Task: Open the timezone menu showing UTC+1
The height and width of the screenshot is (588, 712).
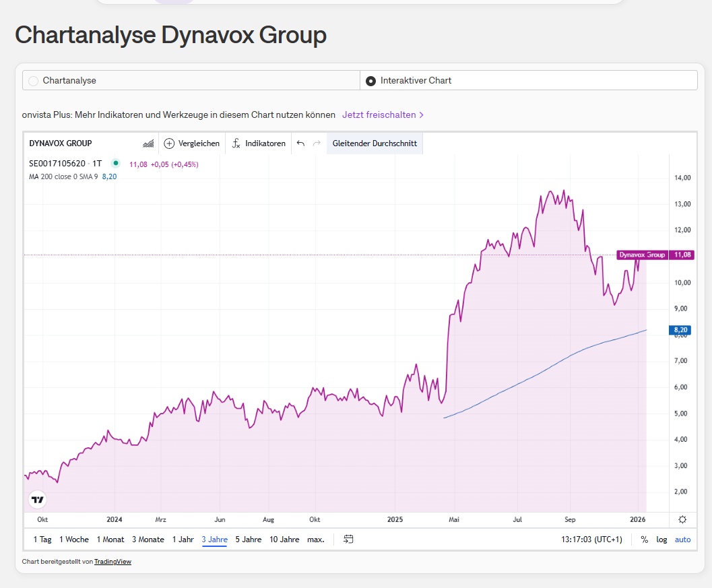Action: pyautogui.click(x=591, y=540)
